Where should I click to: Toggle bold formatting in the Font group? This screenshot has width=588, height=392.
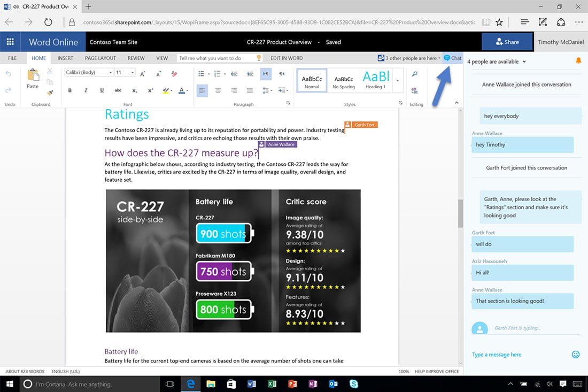pyautogui.click(x=70, y=90)
